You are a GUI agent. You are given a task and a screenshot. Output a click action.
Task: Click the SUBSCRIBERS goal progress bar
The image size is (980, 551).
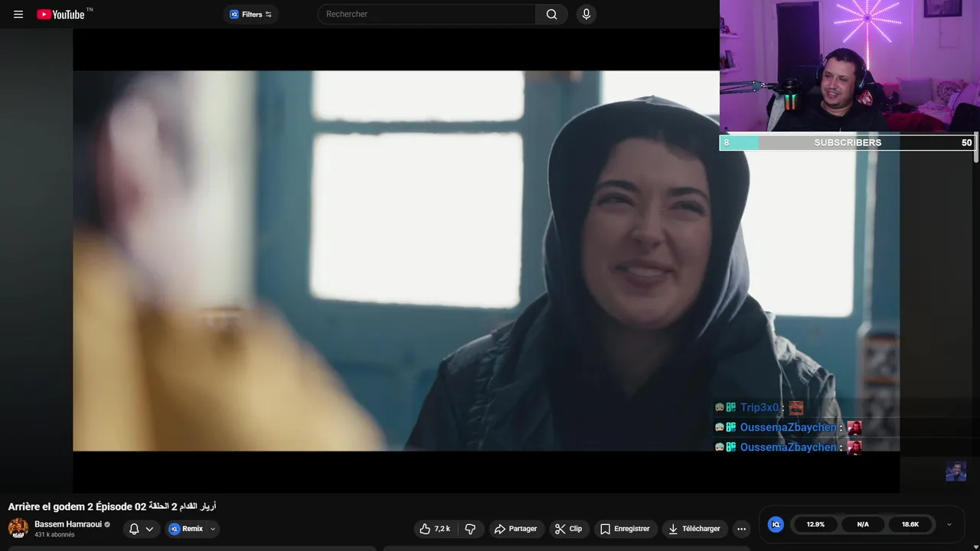847,142
